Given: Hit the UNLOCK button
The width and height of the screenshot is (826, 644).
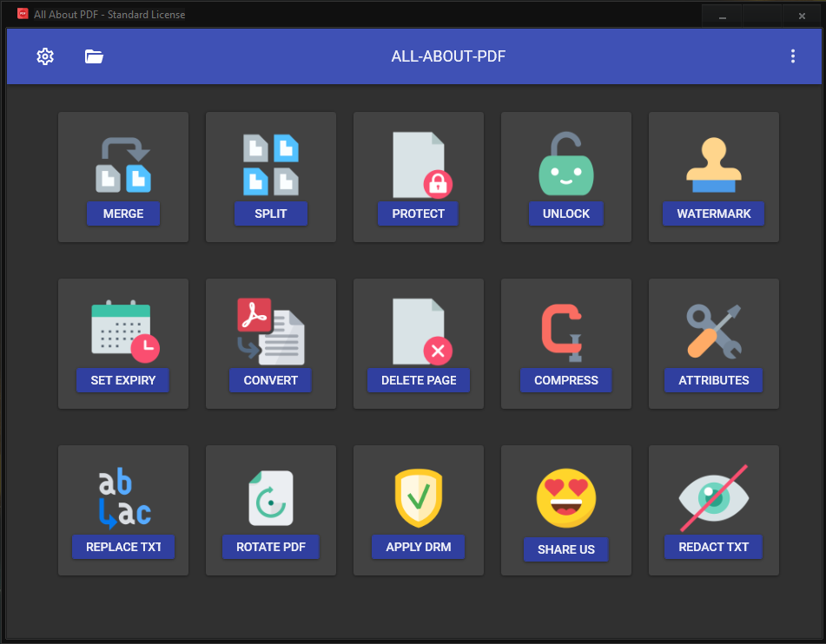Looking at the screenshot, I should tap(566, 214).
